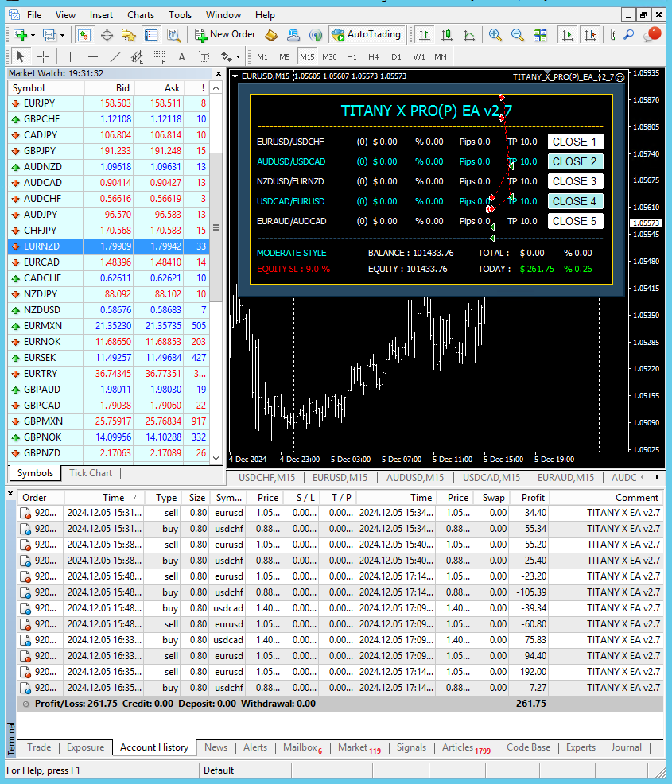Select the M30 timeframe button

click(329, 56)
